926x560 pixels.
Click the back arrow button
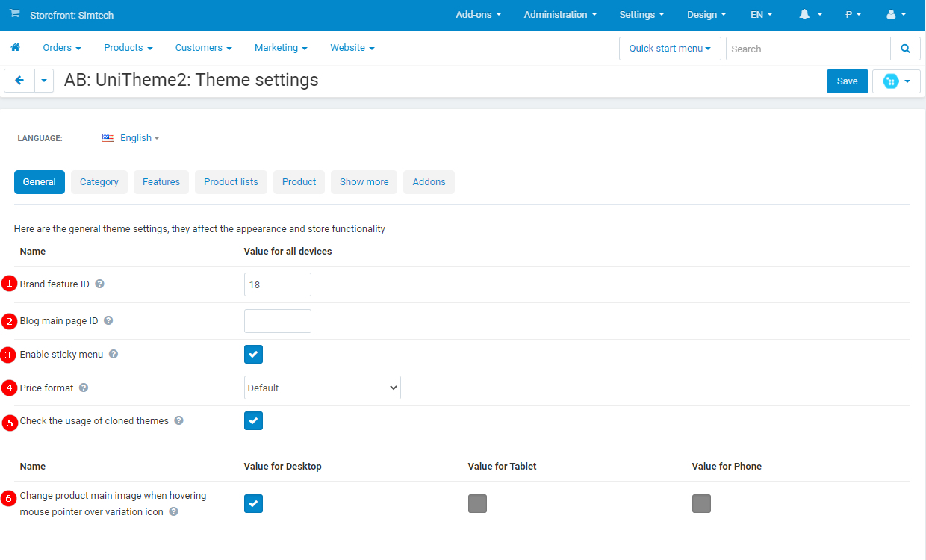[x=19, y=81]
